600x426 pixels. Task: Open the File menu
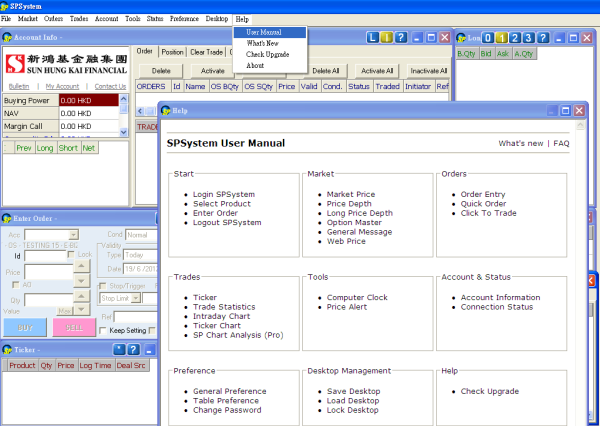pyautogui.click(x=6, y=19)
